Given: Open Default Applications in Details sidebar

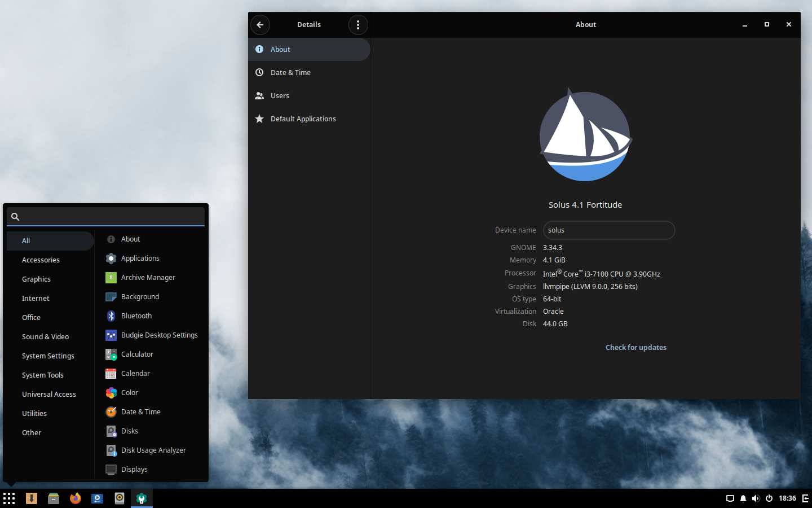Looking at the screenshot, I should tap(309, 119).
